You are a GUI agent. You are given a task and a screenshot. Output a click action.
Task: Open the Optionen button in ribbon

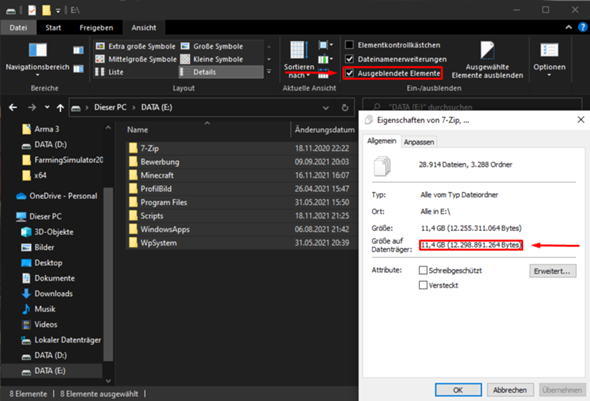(549, 59)
